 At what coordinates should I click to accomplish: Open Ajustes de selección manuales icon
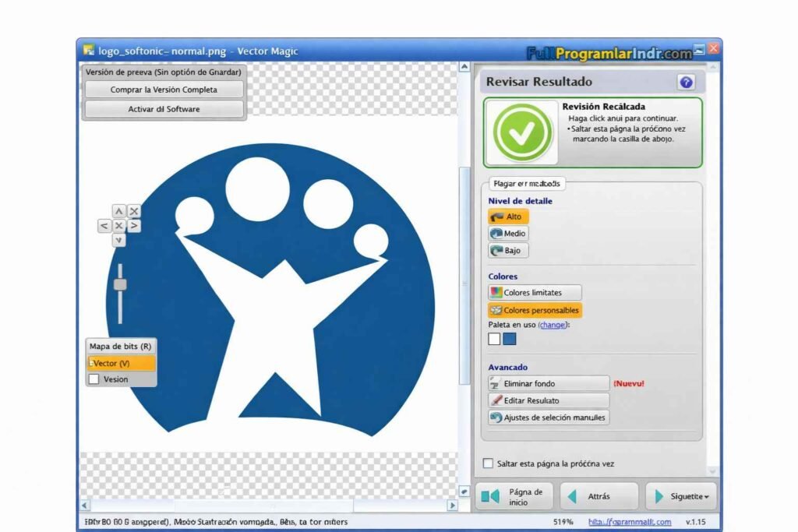point(496,417)
